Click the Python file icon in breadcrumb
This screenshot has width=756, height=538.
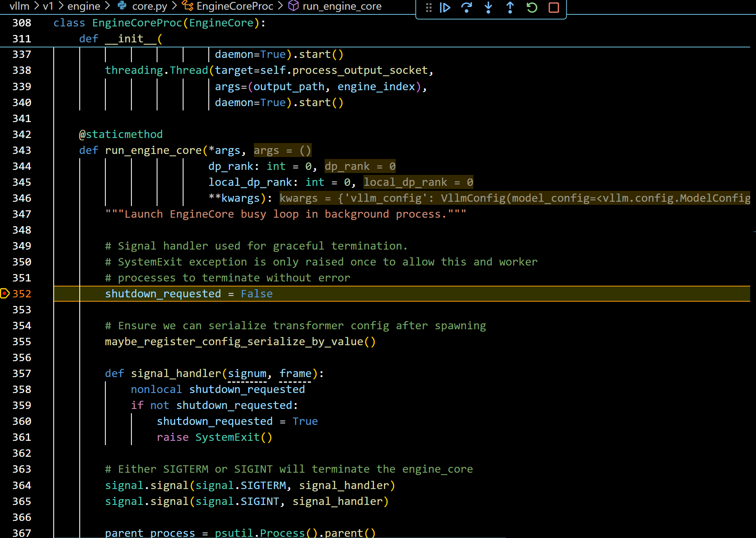point(122,6)
